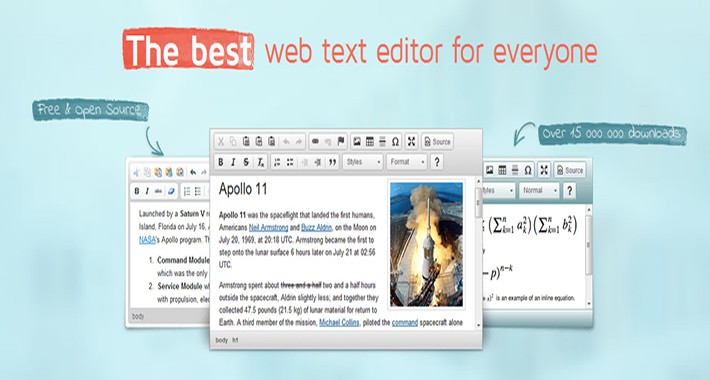Image resolution: width=710 pixels, height=380 pixels.
Task: Maximize the center editor
Action: (x=411, y=142)
